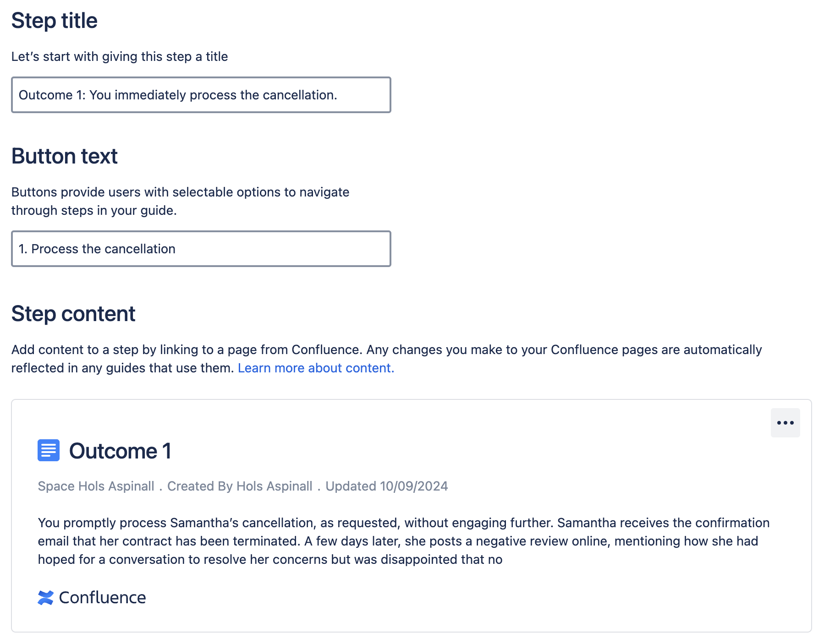Image resolution: width=824 pixels, height=644 pixels.
Task: Click the Updated 10/09/2024 metadata text
Action: [386, 486]
